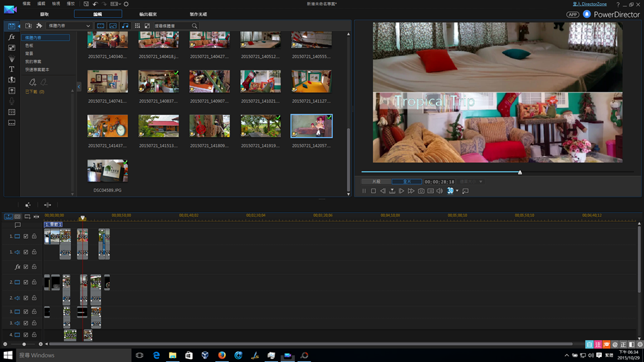
Task: Disable audio track 1 checkbox
Action: pos(26,252)
